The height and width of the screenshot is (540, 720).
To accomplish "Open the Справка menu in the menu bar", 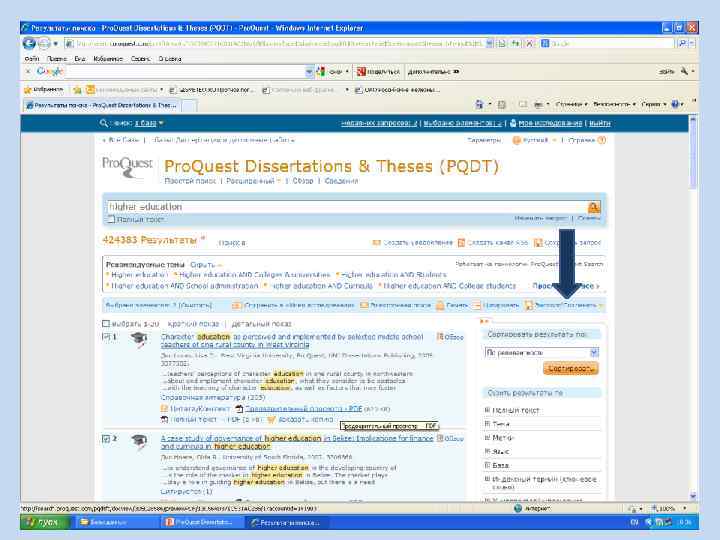I will click(x=170, y=59).
